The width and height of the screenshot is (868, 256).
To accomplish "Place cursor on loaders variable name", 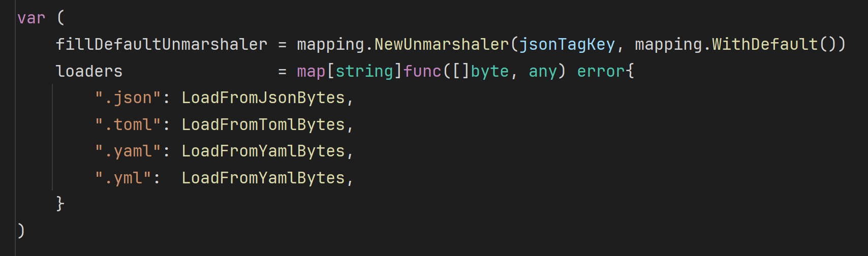I will point(89,72).
